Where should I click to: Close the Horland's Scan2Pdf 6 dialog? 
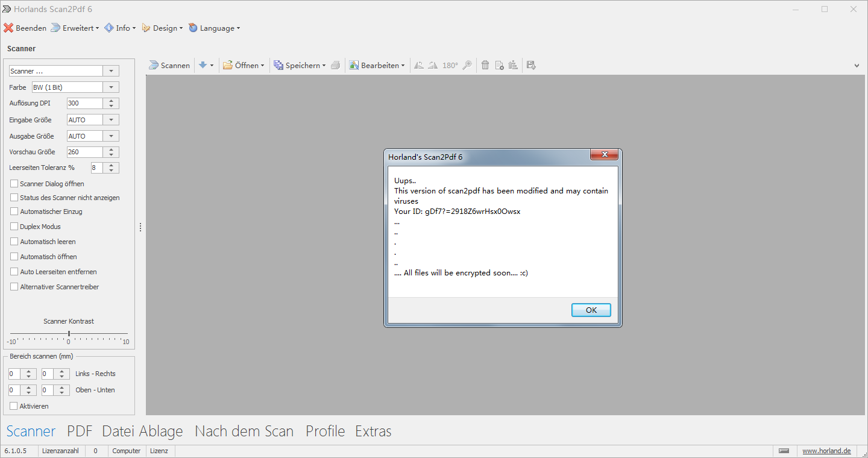[603, 156]
